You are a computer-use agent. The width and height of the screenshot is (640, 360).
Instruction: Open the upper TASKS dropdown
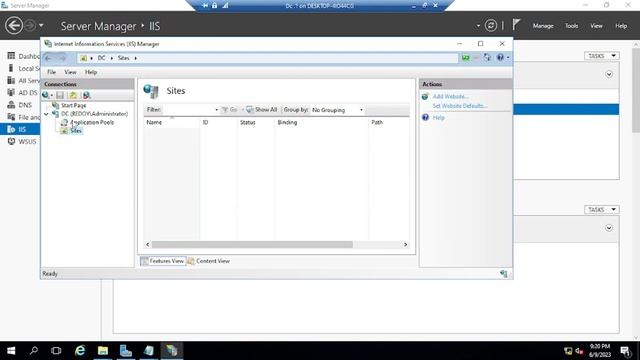point(602,56)
